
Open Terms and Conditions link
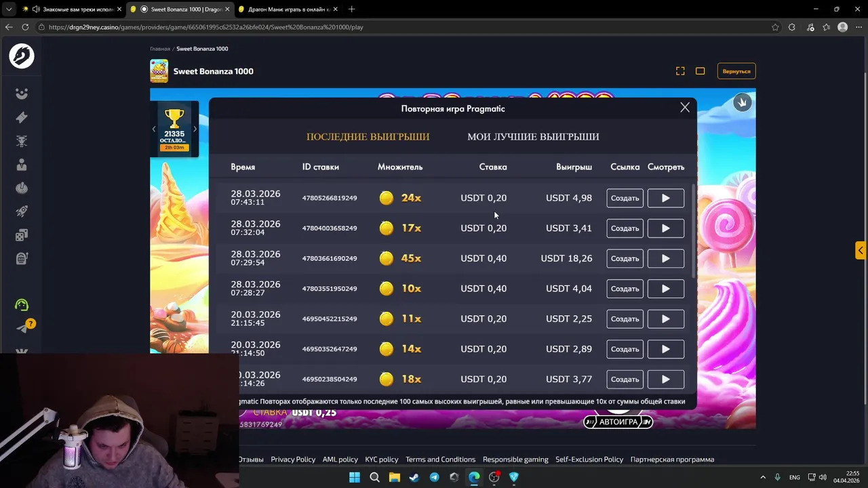440,460
